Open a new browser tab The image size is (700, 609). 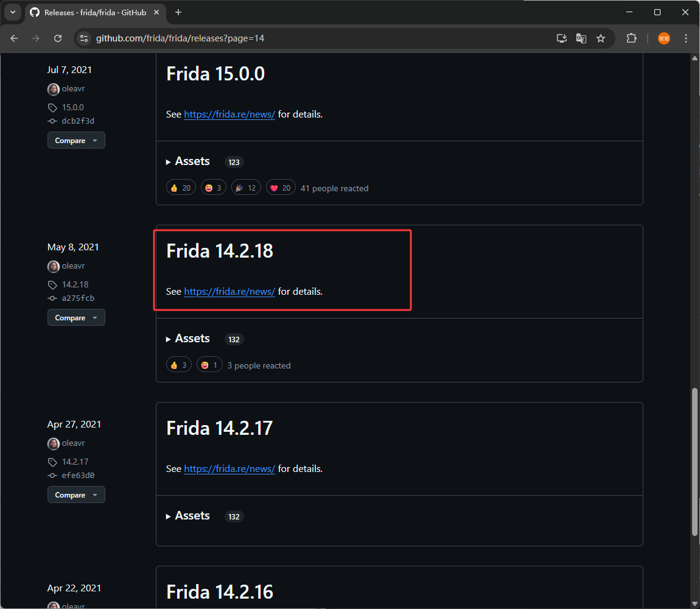tap(178, 13)
